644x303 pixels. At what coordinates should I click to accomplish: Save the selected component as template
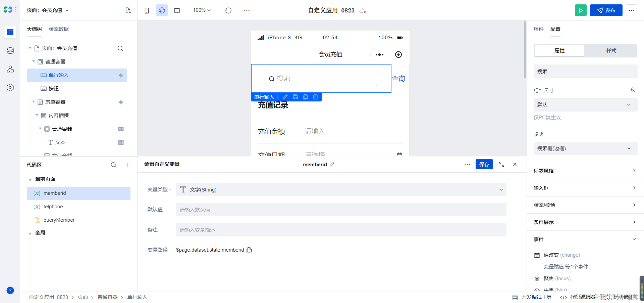pyautogui.click(x=295, y=97)
